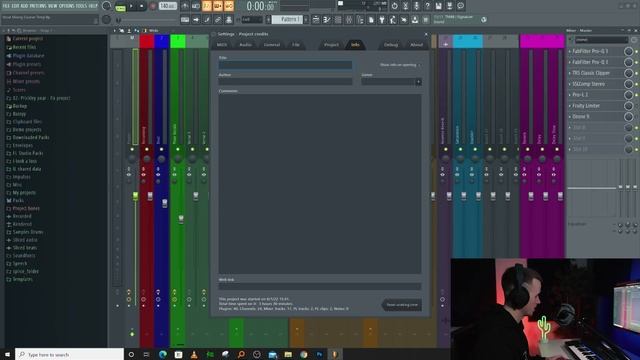This screenshot has width=640, height=360.
Task: Expand Pro-L 2 slot arrow
Action: click(570, 95)
